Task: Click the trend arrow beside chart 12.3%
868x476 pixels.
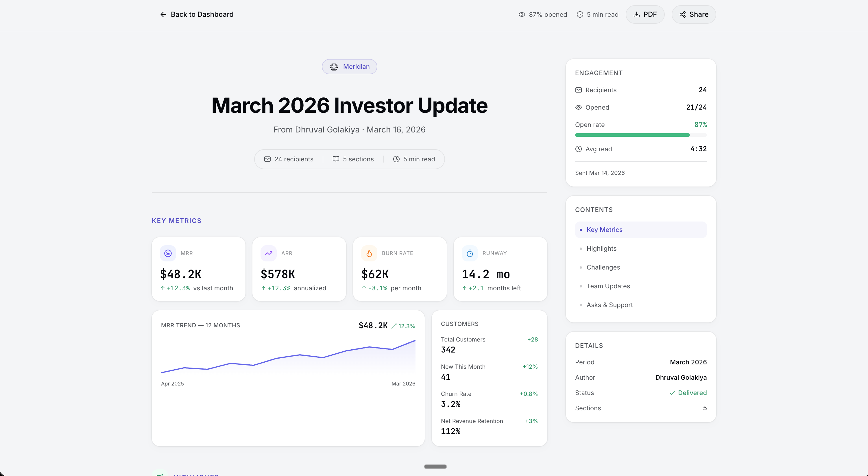Action: (394, 326)
